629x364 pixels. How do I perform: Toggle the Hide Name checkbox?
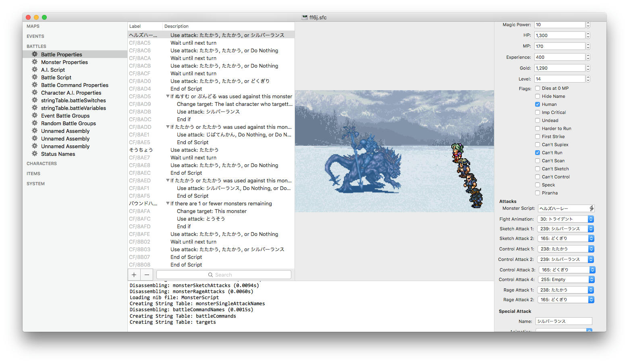(538, 96)
